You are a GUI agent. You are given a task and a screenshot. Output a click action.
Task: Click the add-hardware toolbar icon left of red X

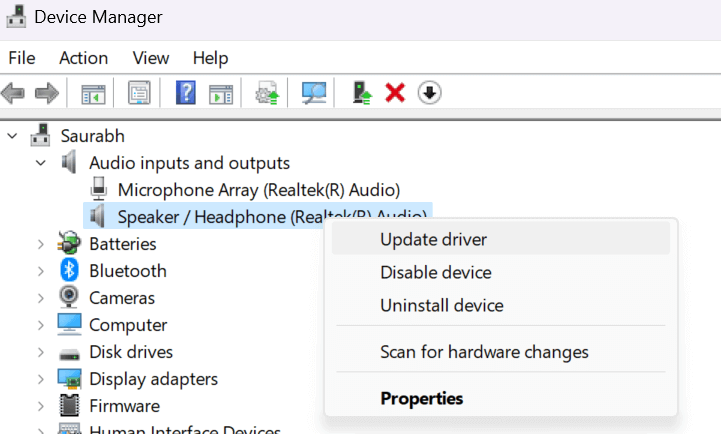pyautogui.click(x=362, y=93)
